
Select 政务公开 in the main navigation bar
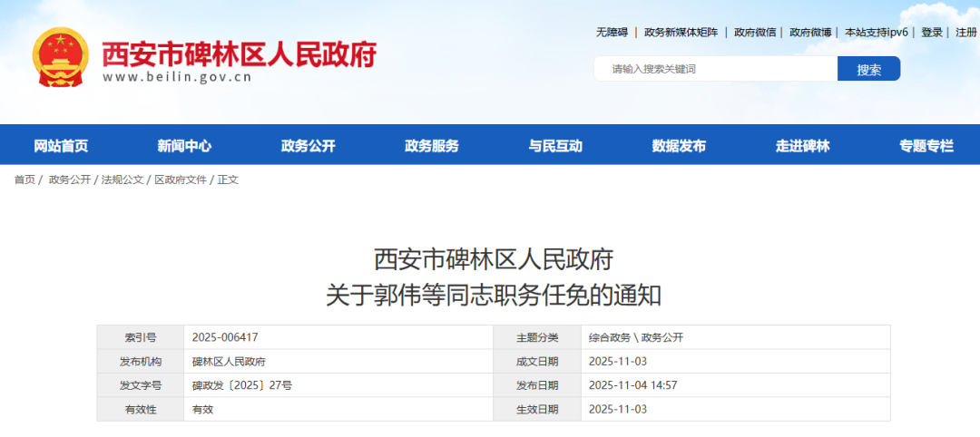pyautogui.click(x=309, y=145)
